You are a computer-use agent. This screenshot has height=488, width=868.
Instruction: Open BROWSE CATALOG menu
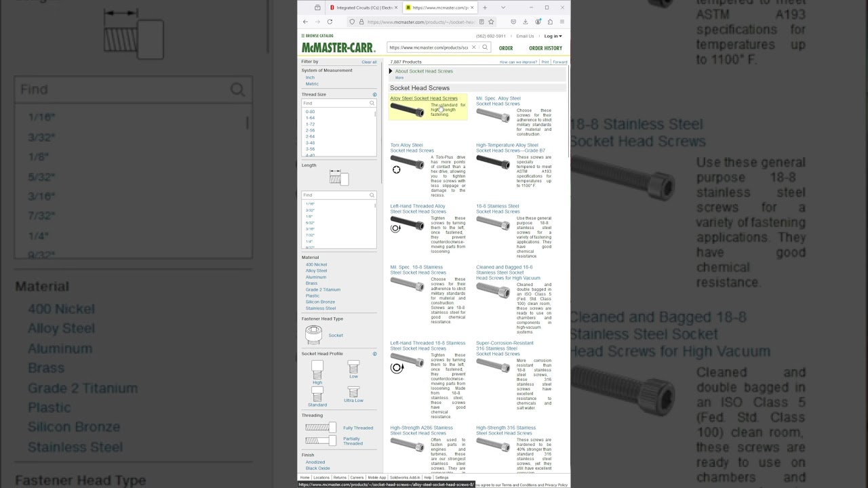click(317, 36)
